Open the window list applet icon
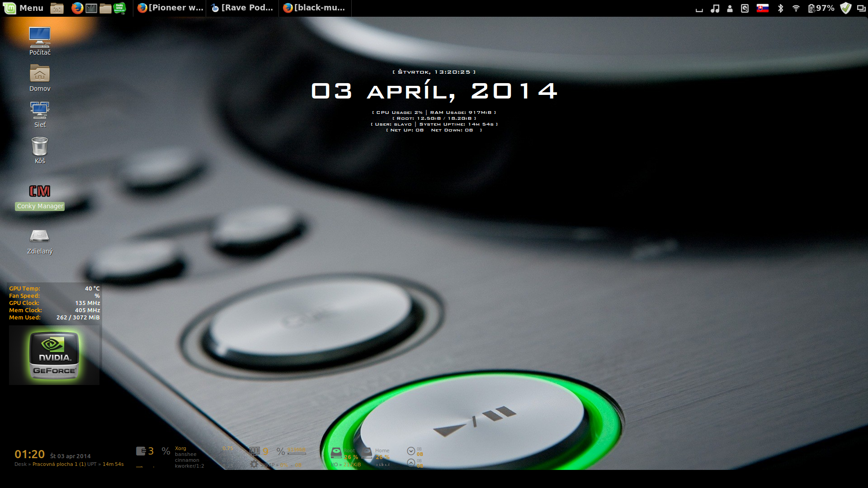868x488 pixels. [861, 8]
